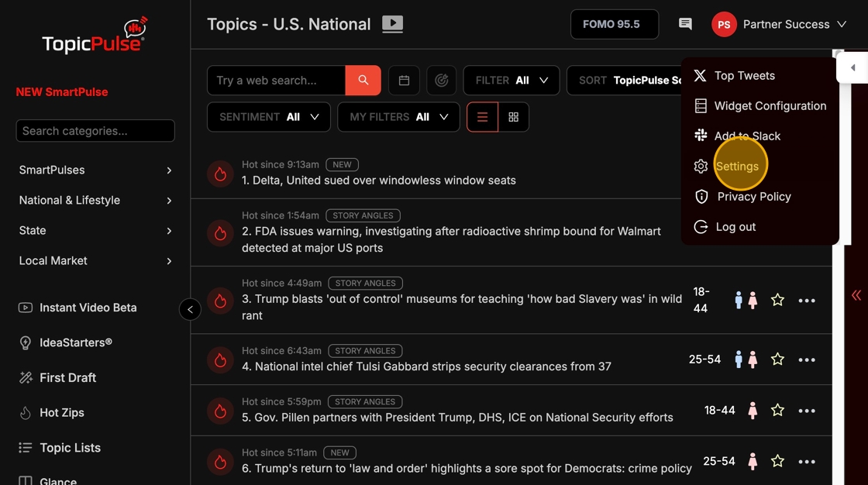Open the Gov. Pillen partners headline
The height and width of the screenshot is (485, 868).
pyautogui.click(x=457, y=418)
